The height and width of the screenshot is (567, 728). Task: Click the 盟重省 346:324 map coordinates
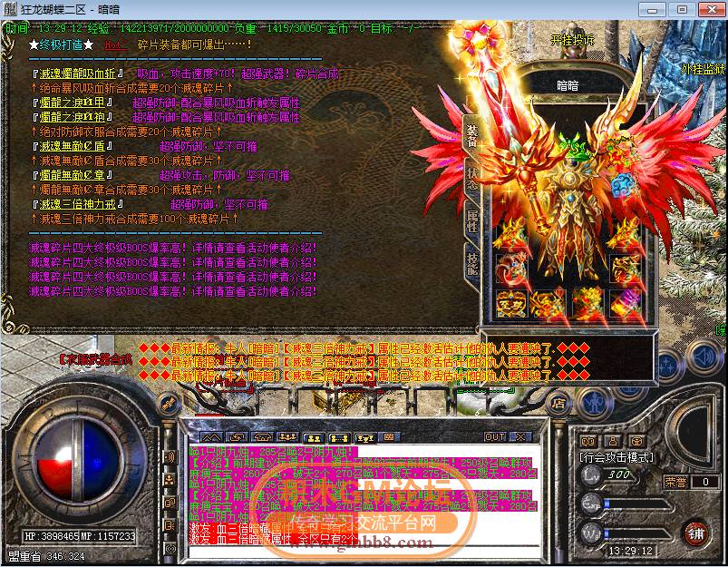pos(46,556)
